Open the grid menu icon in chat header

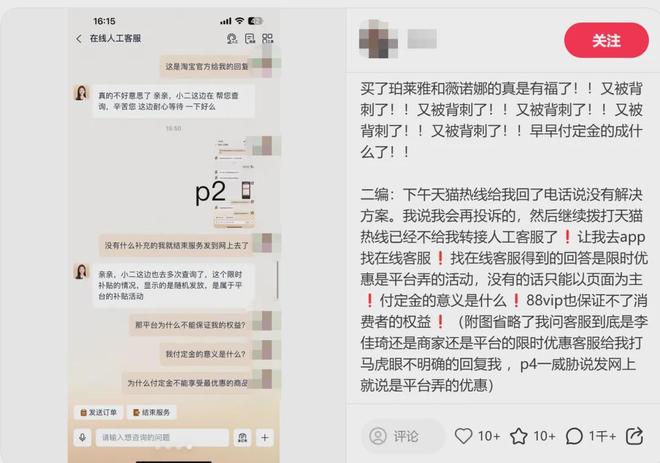coord(268,39)
